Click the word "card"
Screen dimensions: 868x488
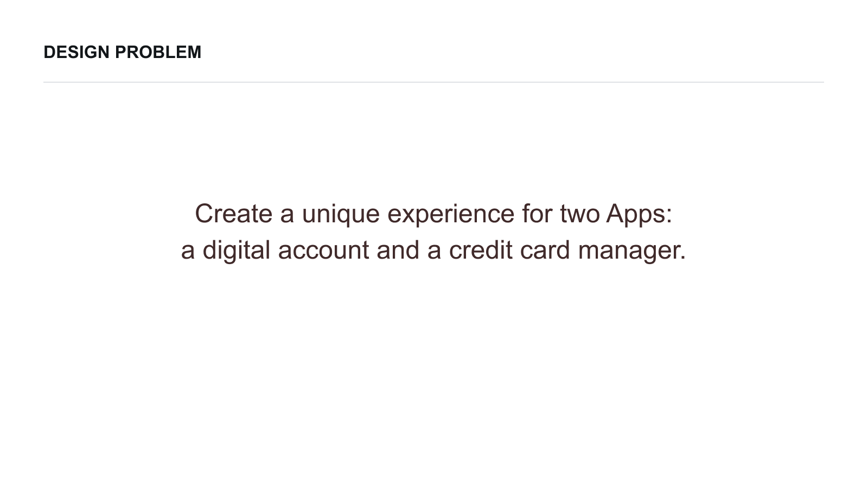tap(545, 251)
